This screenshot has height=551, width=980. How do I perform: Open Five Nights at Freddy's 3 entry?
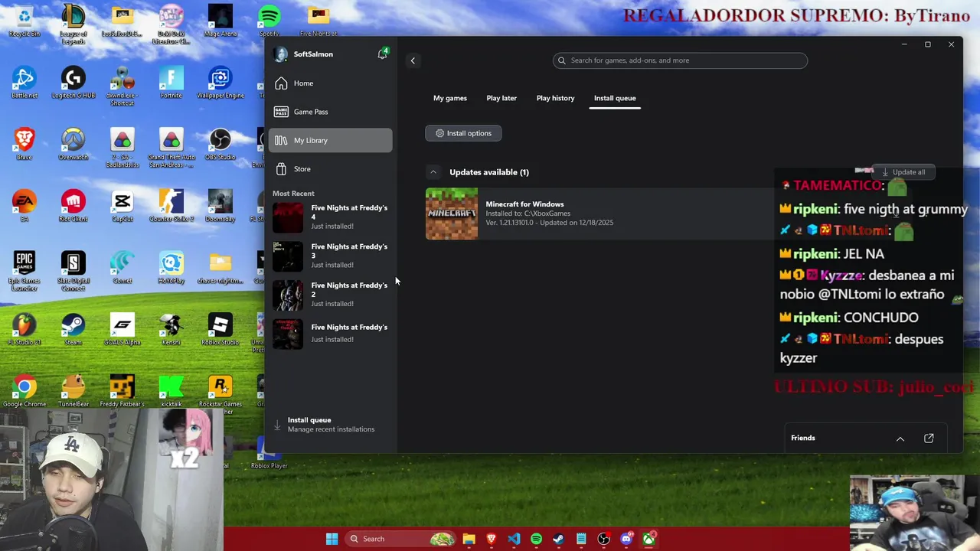coord(330,256)
